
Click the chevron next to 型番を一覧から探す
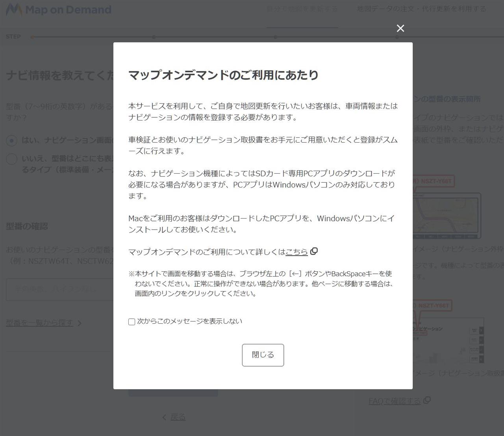coord(80,323)
